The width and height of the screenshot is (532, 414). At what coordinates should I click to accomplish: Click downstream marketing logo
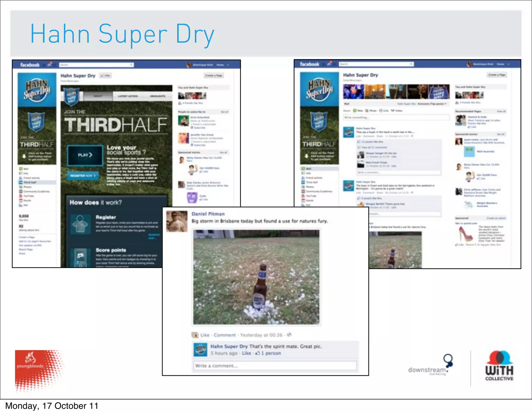coord(430,365)
